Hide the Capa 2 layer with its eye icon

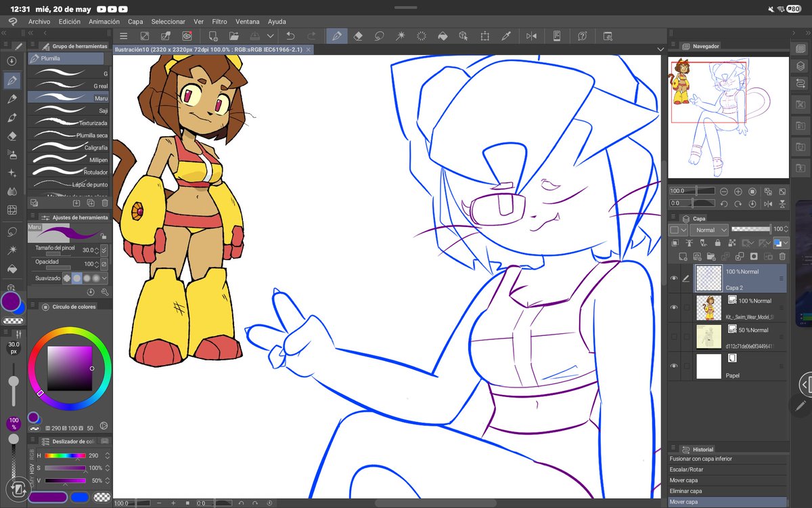674,278
